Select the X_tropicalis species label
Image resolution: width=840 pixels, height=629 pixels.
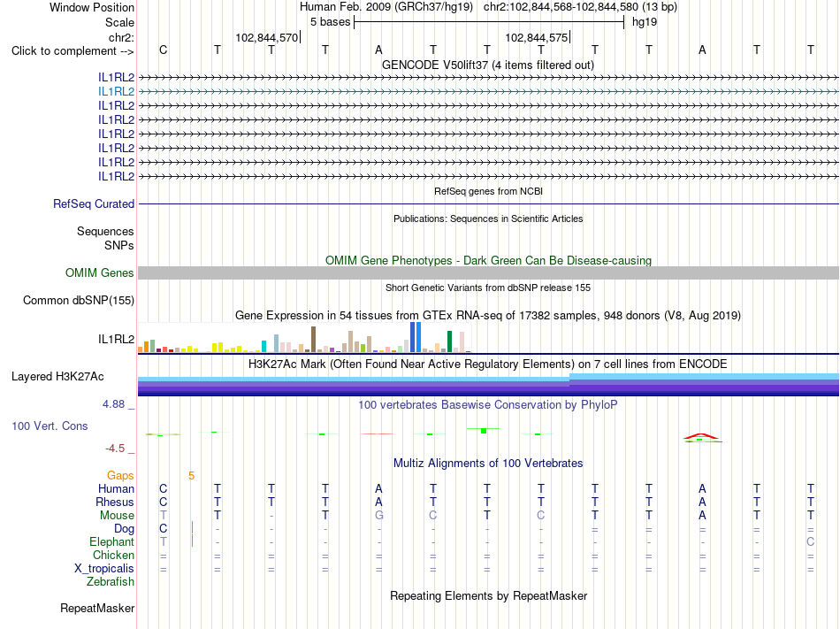coord(104,569)
